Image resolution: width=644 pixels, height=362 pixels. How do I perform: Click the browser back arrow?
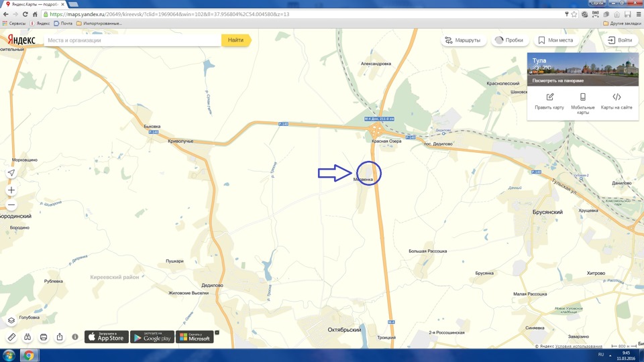[x=6, y=14]
